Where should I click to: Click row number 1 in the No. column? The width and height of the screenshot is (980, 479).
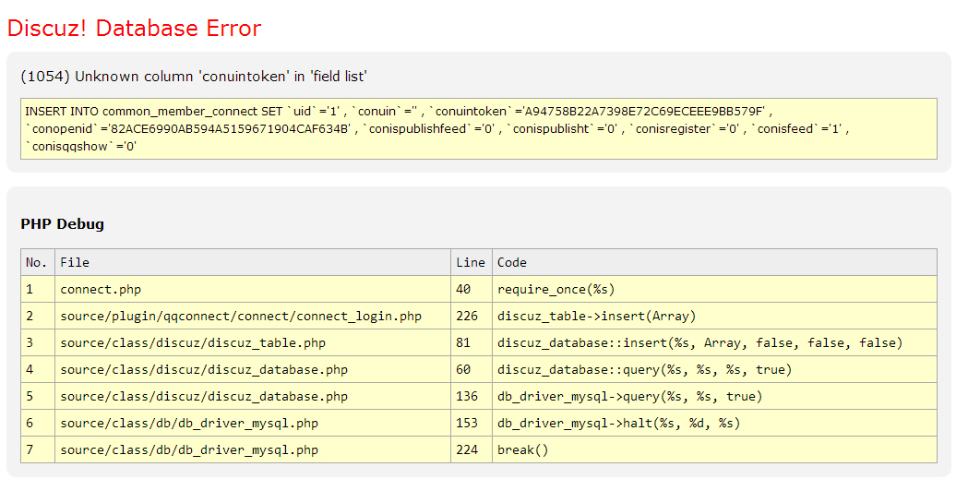pyautogui.click(x=38, y=290)
